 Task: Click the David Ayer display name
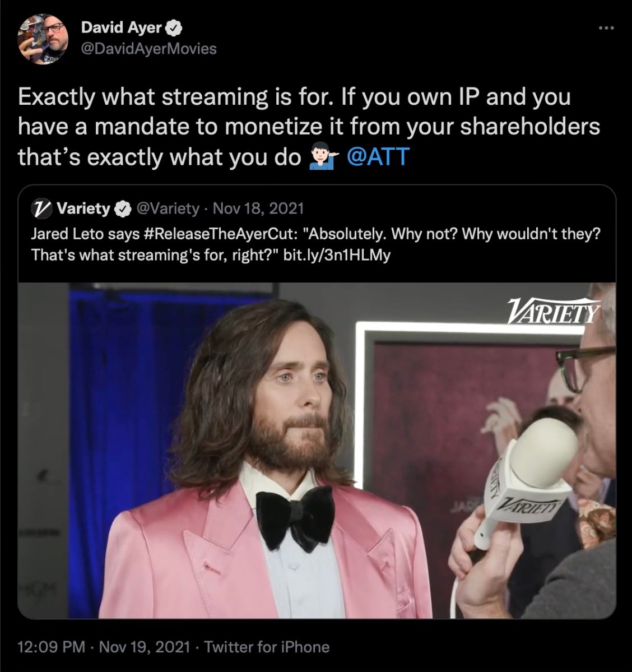click(121, 28)
